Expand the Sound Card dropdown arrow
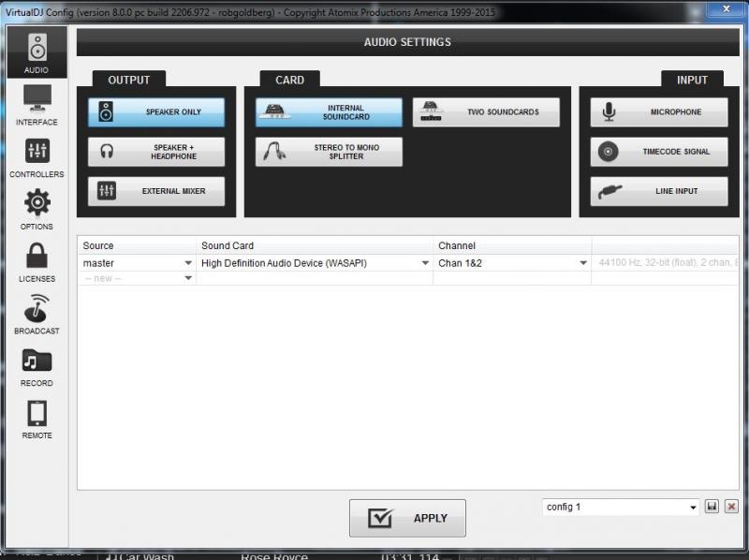This screenshot has height=560, width=749. tap(425, 263)
